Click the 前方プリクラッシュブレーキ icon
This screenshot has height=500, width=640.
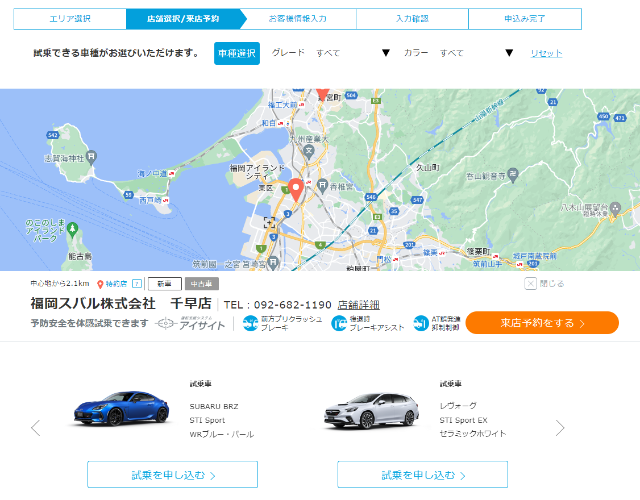[x=250, y=323]
